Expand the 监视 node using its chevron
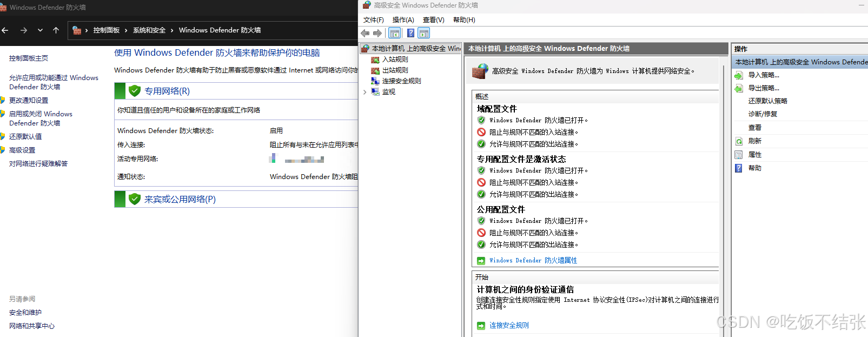The width and height of the screenshot is (868, 337). [x=365, y=92]
